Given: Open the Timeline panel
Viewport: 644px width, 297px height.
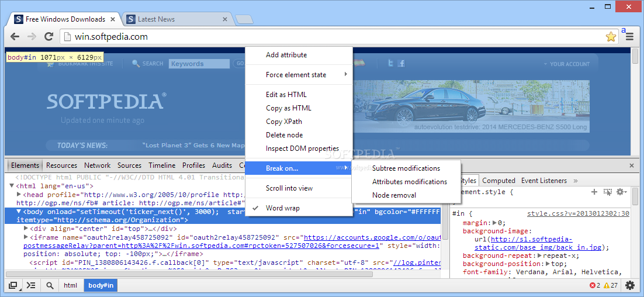Looking at the screenshot, I should click(x=162, y=165).
